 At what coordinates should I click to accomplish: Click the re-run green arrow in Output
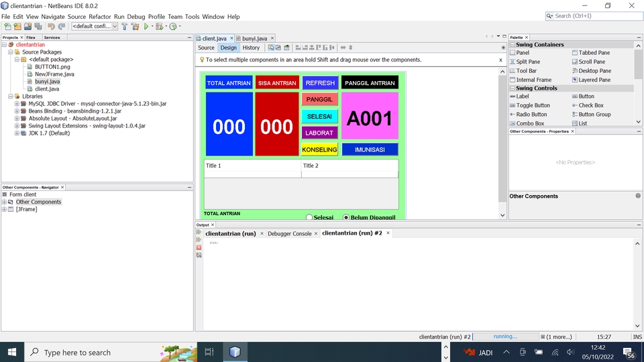point(199,233)
